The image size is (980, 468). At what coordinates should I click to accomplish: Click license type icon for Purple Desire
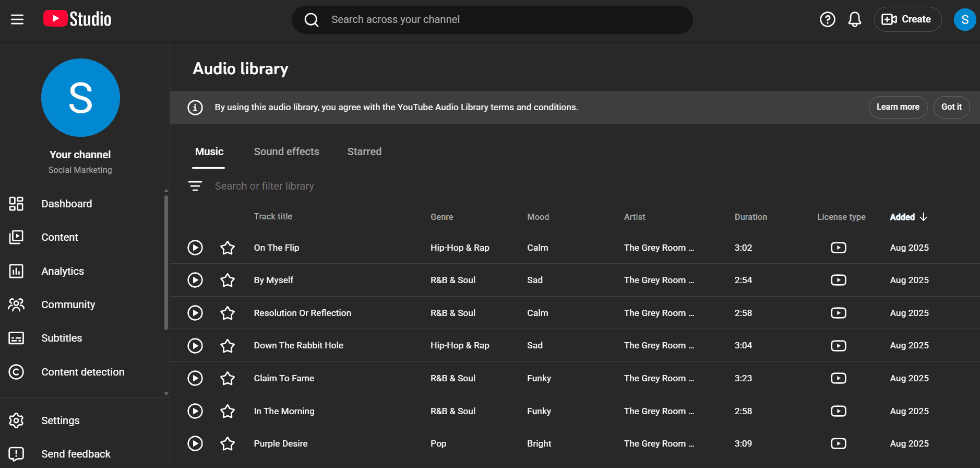click(839, 443)
